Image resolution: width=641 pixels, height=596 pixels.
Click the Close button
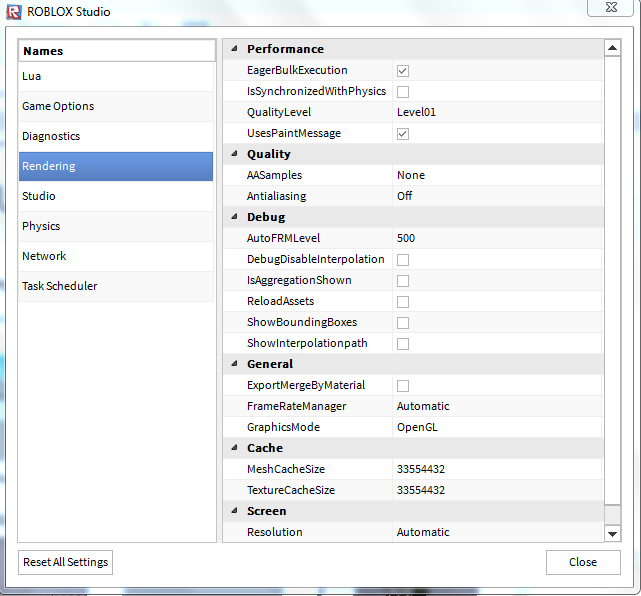(x=583, y=562)
